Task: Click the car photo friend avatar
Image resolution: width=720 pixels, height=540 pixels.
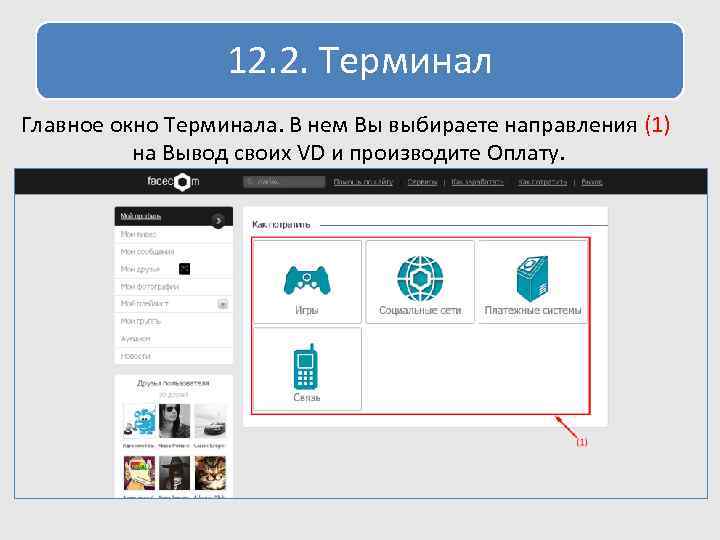Action: tap(210, 422)
